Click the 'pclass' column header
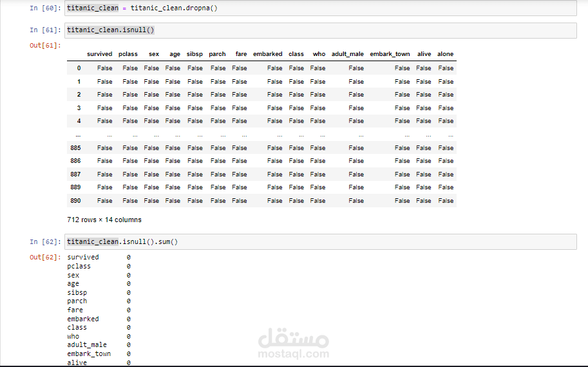This screenshot has width=588, height=367. (128, 54)
